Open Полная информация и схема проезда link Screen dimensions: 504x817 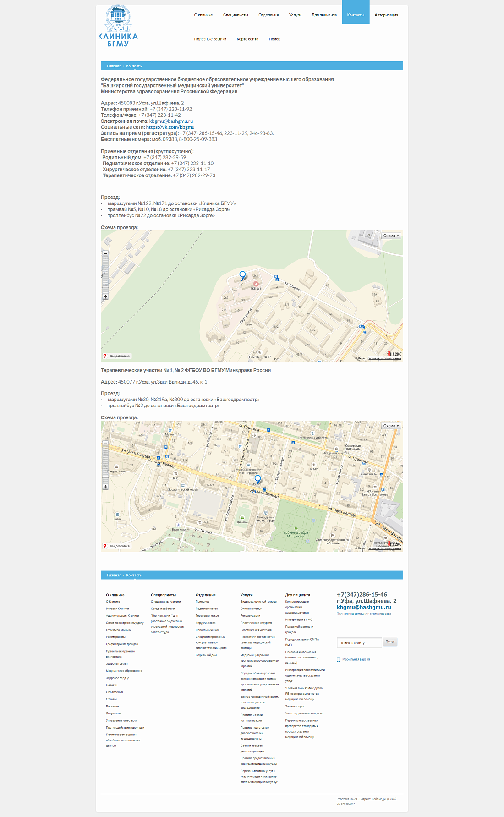click(364, 614)
